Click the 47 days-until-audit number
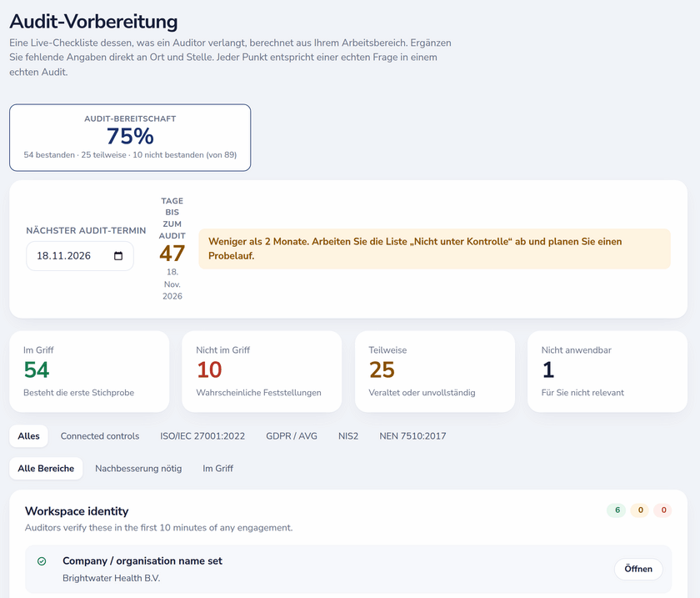 [x=172, y=254]
